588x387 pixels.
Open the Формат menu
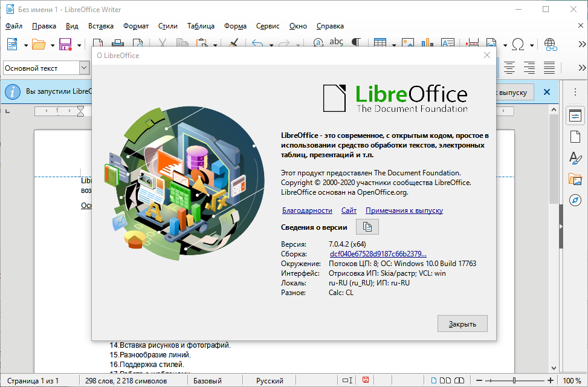point(136,26)
